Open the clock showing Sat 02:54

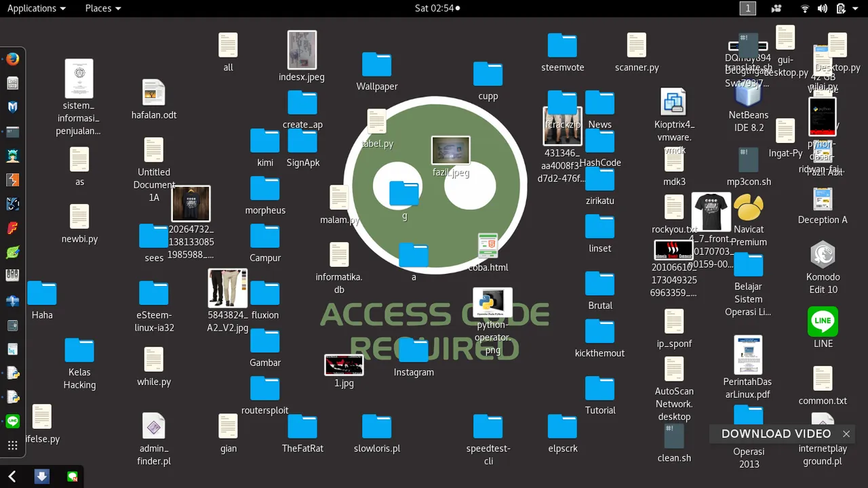click(437, 8)
